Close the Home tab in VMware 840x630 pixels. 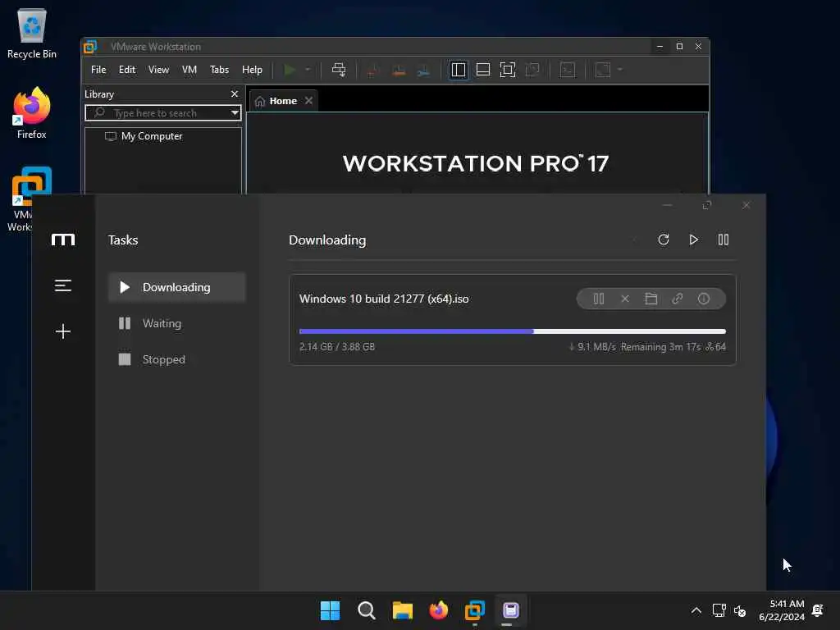pos(308,101)
